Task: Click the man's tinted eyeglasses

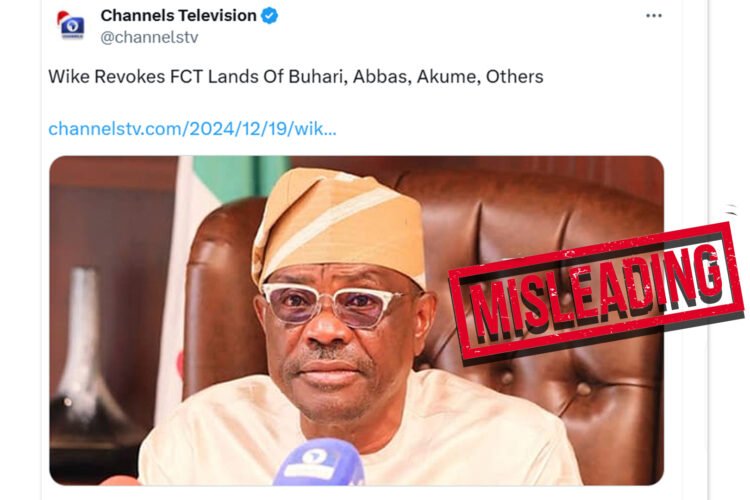Action: (335, 303)
